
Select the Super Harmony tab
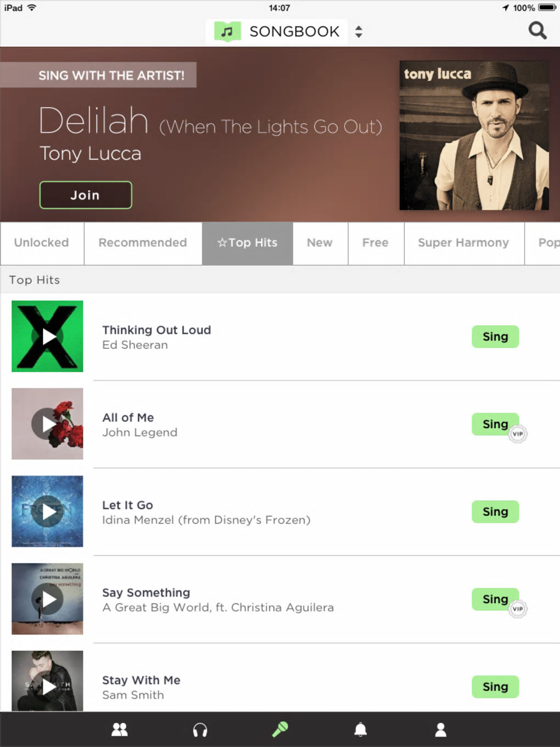(x=463, y=243)
